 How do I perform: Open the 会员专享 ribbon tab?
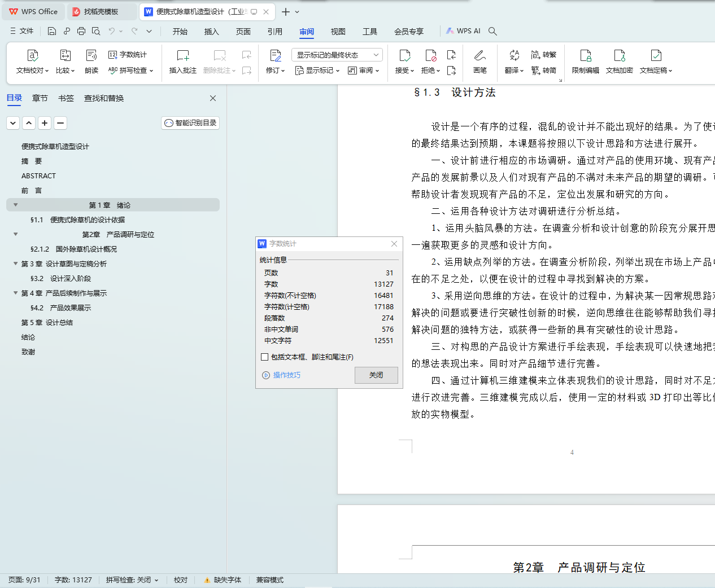pyautogui.click(x=409, y=32)
